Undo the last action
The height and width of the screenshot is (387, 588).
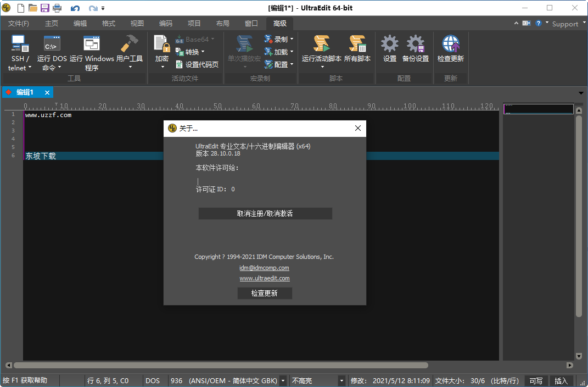(75, 8)
